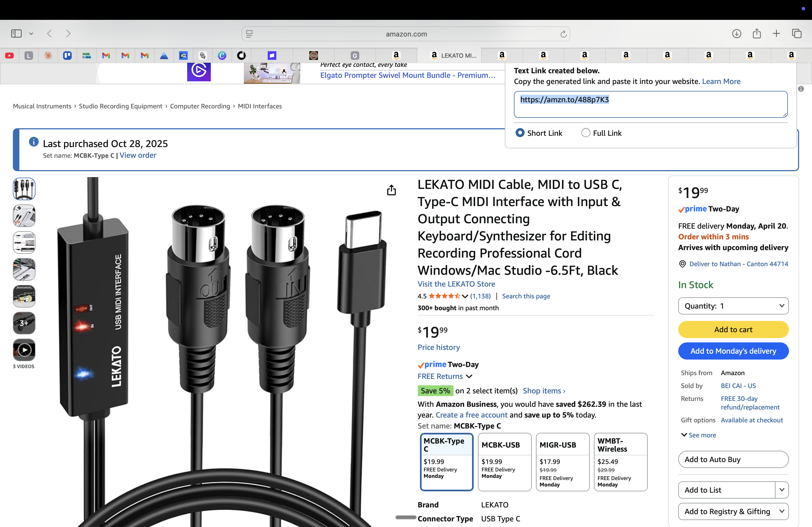Navigate to Studio Recording Equipment breadcrumb

tap(121, 106)
